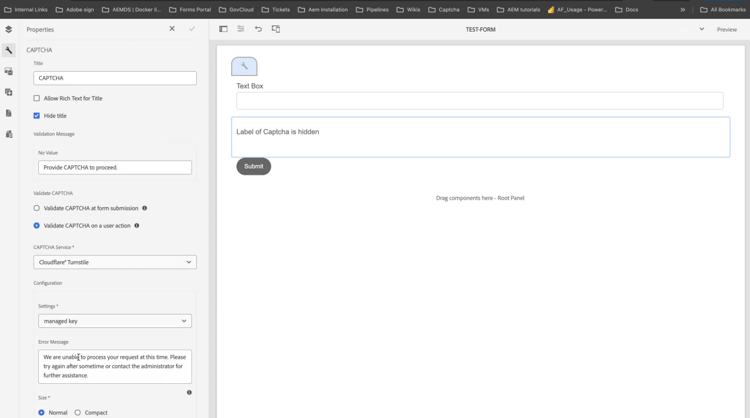Select the Properties wrench sidebar icon
750x418 pixels.
point(9,50)
